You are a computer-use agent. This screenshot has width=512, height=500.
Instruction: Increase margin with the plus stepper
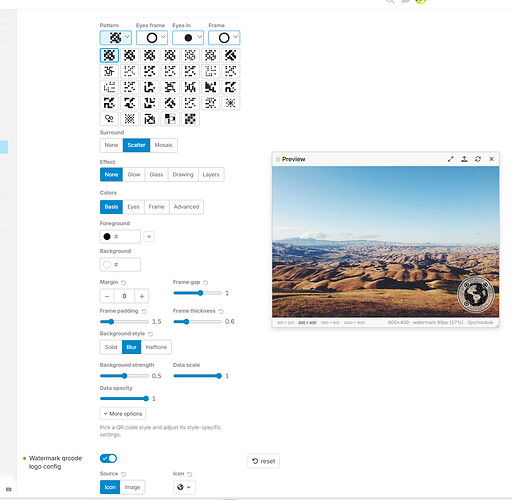click(142, 296)
